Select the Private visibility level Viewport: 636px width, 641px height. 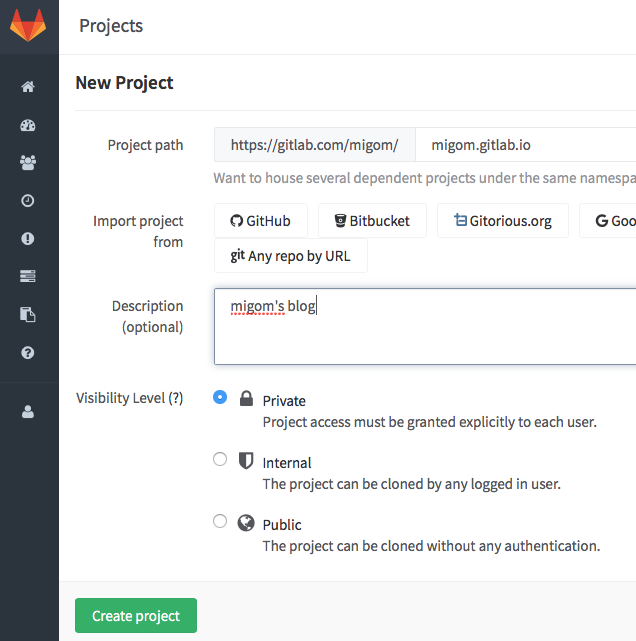pos(220,398)
